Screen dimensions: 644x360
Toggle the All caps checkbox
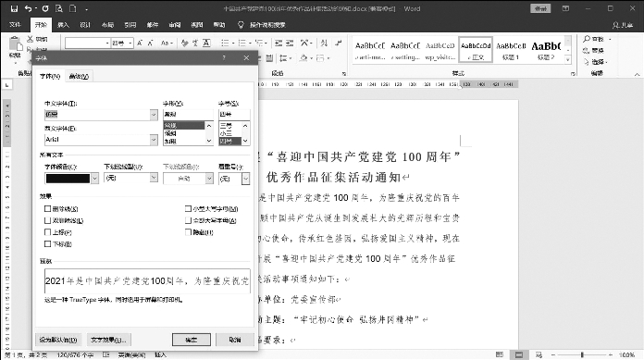188,220
